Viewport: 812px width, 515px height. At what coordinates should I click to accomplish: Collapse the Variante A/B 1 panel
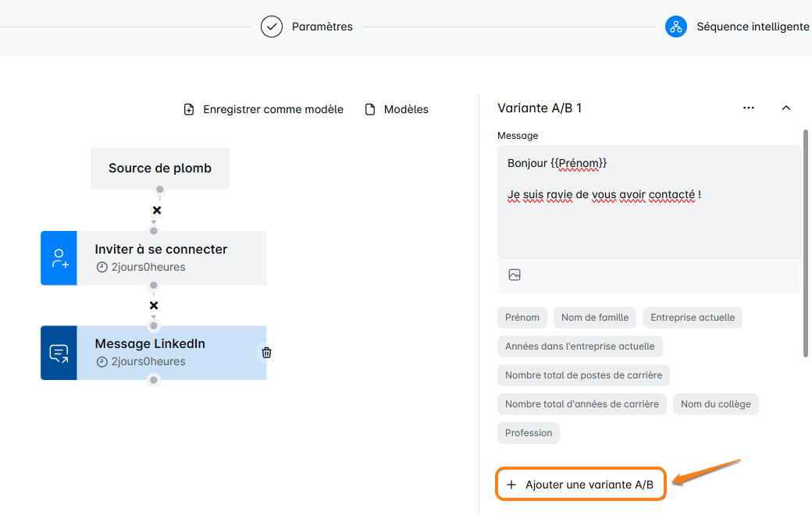click(x=786, y=108)
